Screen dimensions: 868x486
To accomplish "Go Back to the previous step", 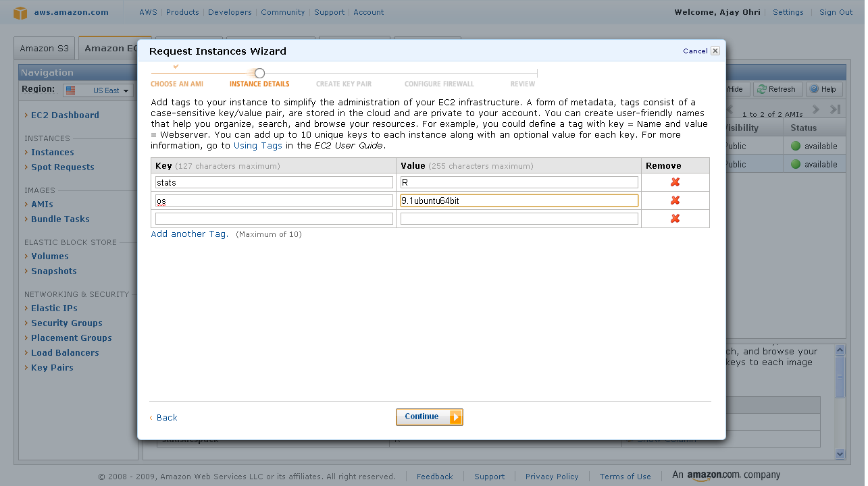I will click(166, 418).
